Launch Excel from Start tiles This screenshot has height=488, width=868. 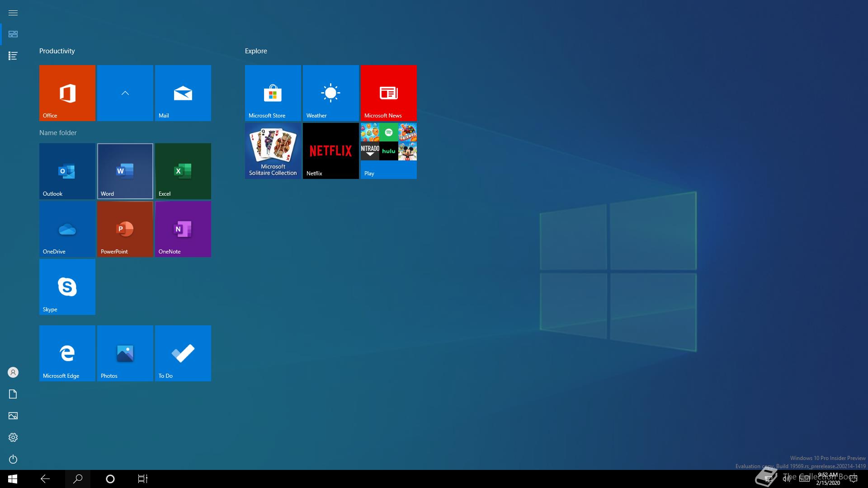coord(183,171)
